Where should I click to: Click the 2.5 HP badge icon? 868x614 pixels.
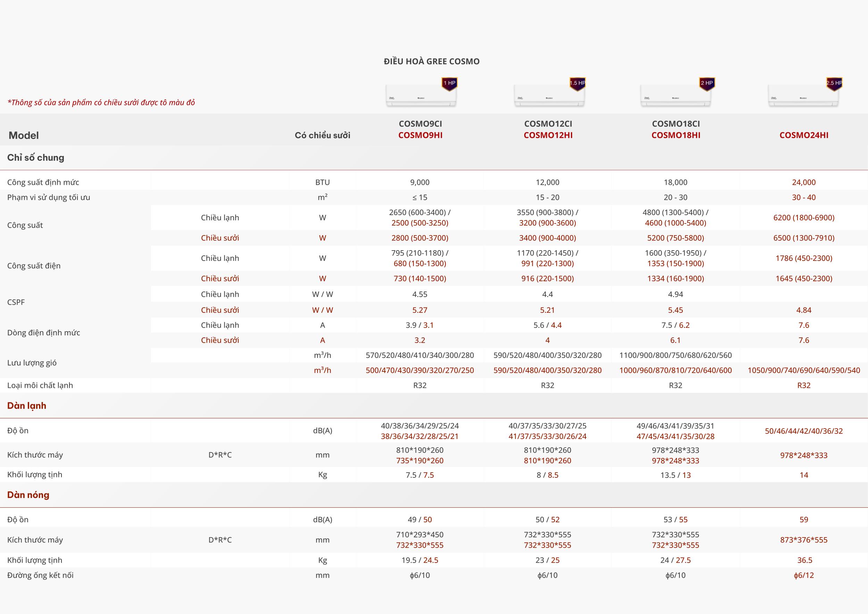[x=834, y=84]
